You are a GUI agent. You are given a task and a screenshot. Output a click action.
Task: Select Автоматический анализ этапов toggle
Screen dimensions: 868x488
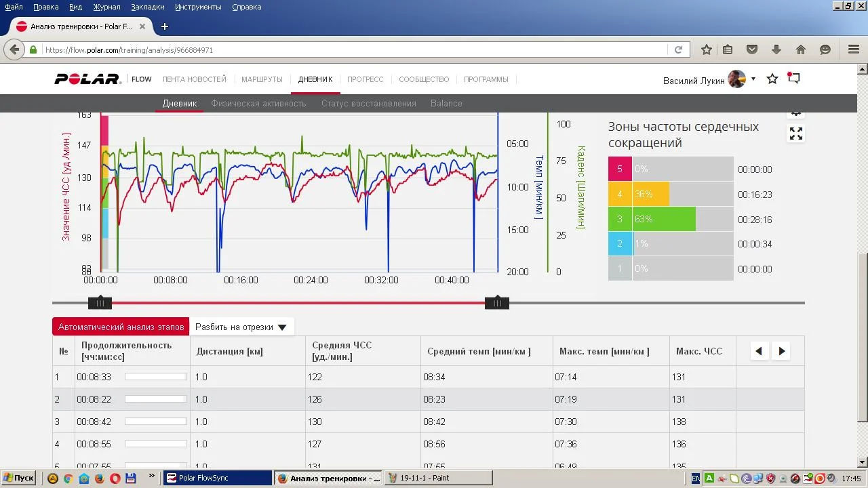[121, 327]
